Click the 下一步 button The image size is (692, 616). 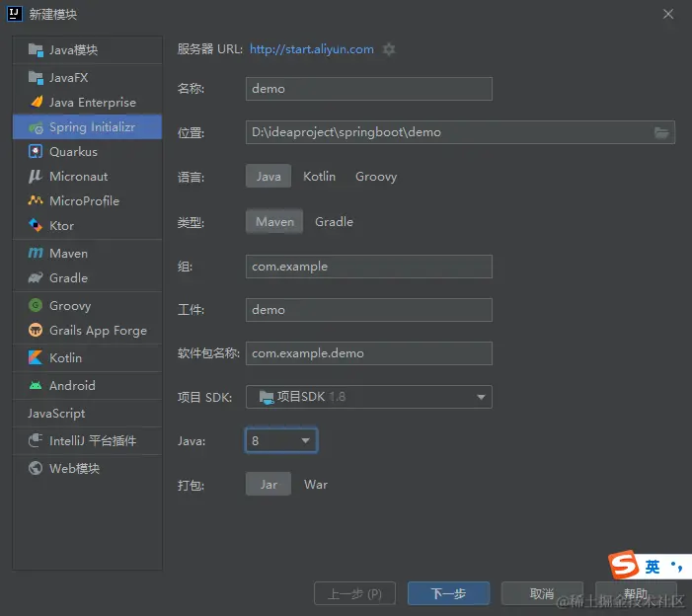(x=448, y=593)
